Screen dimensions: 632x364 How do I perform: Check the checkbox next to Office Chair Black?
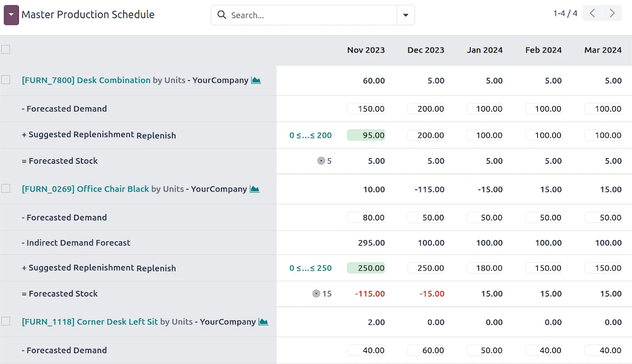(x=6, y=188)
